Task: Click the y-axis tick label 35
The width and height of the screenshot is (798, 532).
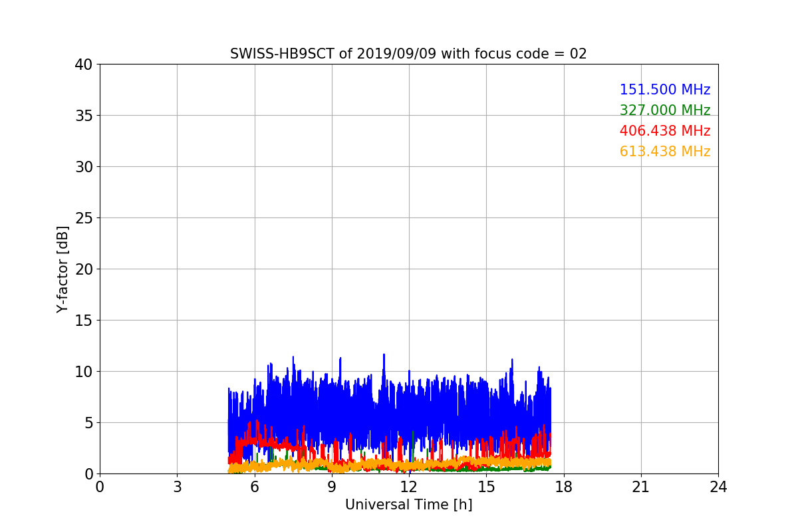Action: pos(83,116)
